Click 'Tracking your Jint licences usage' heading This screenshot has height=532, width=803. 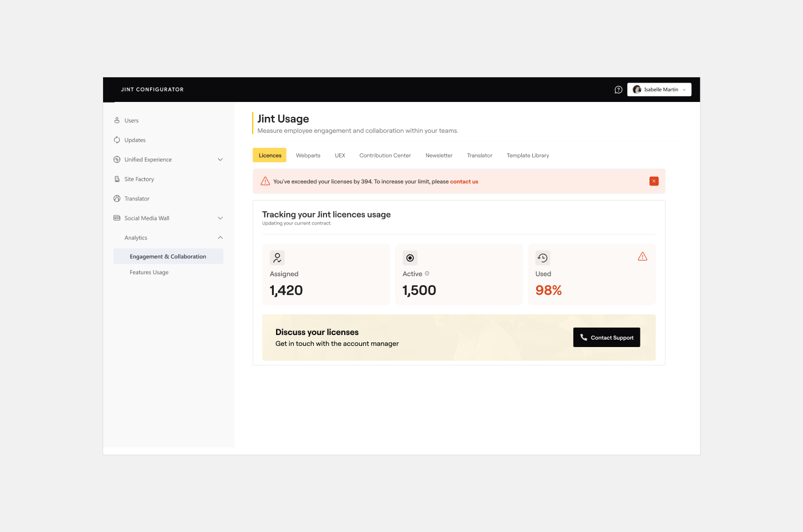(x=326, y=215)
